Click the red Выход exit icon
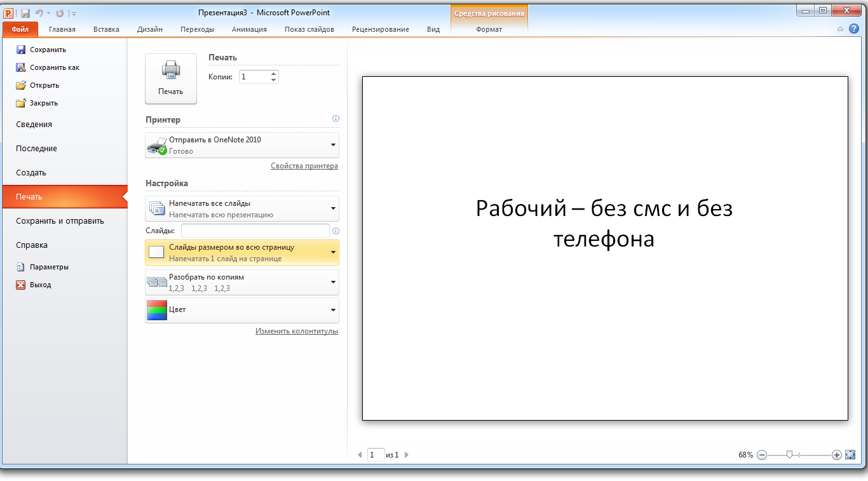The image size is (868, 481). click(x=21, y=285)
